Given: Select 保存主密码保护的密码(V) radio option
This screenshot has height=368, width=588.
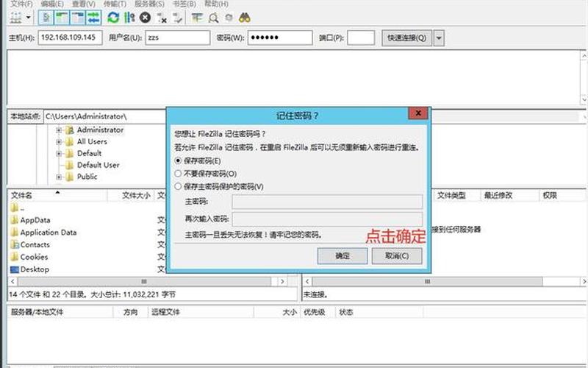Looking at the screenshot, I should [219, 186].
